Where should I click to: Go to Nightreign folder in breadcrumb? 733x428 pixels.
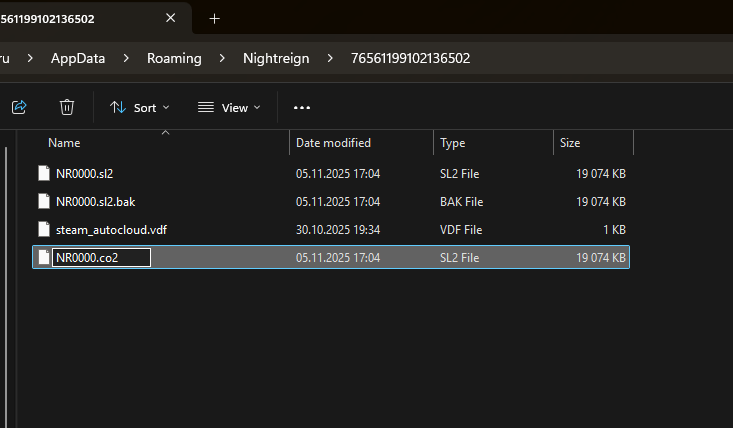pyautogui.click(x=278, y=58)
